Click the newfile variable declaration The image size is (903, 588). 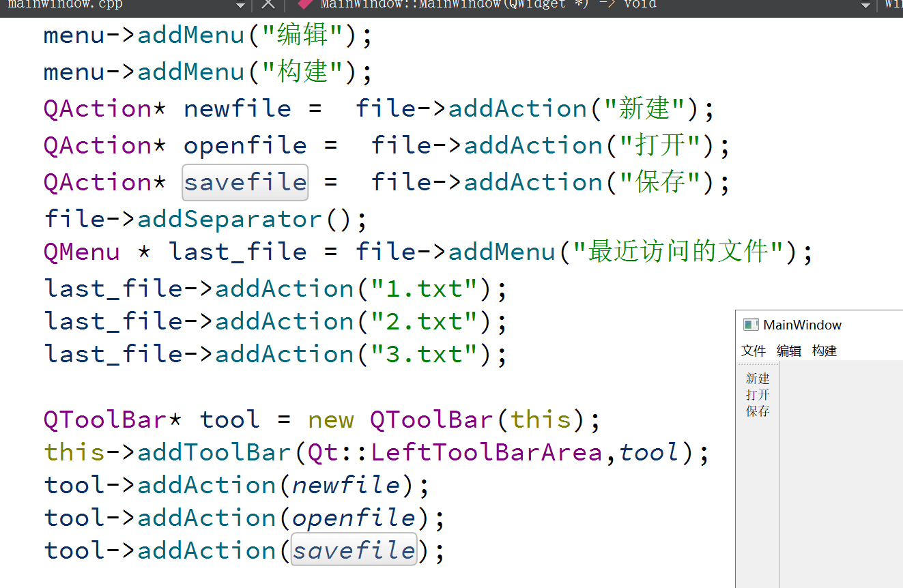(x=238, y=108)
